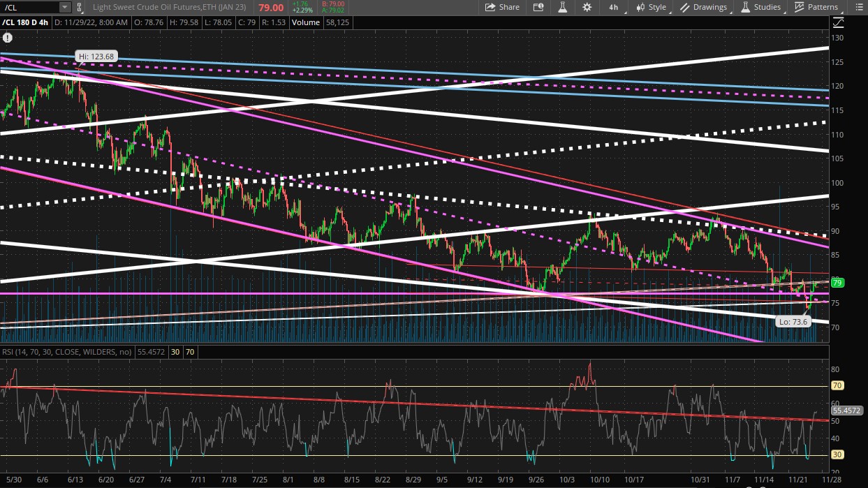Viewport: 868px width, 488px height.
Task: Click the Volume label in chart header
Action: 305,22
